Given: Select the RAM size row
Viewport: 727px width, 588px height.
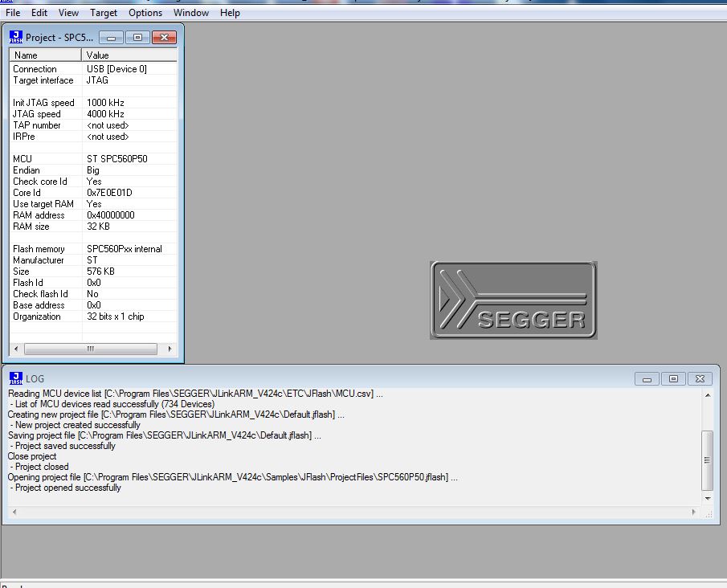Looking at the screenshot, I should point(92,227).
